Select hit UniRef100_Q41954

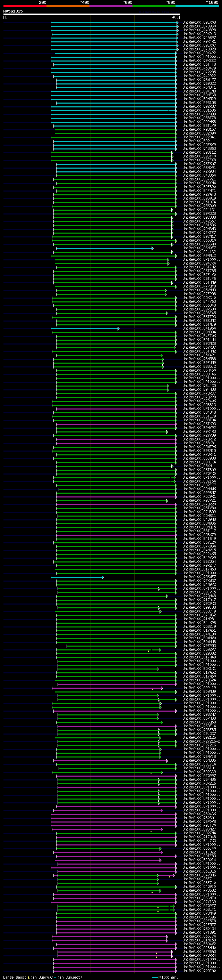coord(199,328)
